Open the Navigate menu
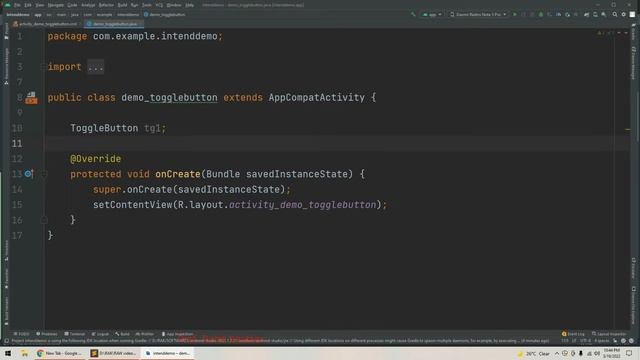Image resolution: width=640 pixels, height=360 pixels. (56, 5)
